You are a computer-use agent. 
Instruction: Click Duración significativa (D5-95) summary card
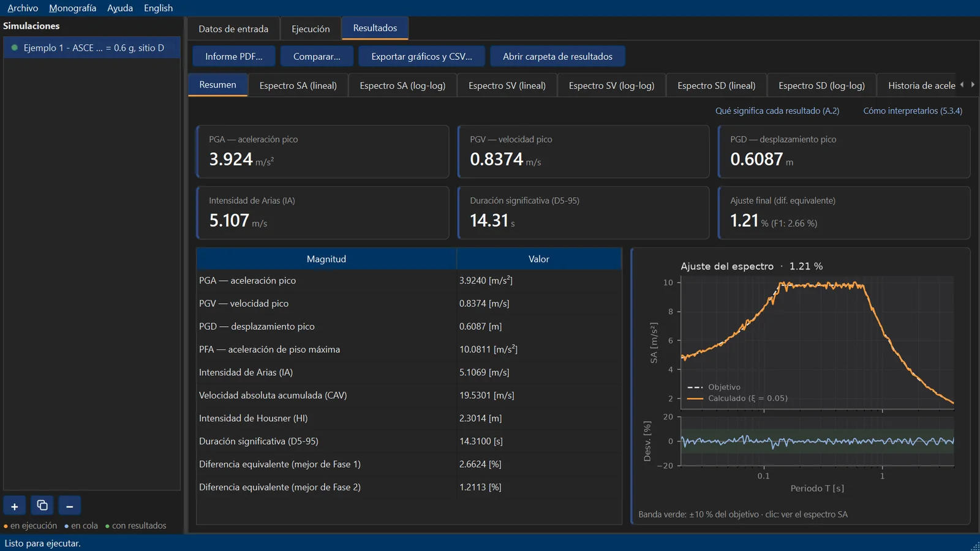(583, 212)
